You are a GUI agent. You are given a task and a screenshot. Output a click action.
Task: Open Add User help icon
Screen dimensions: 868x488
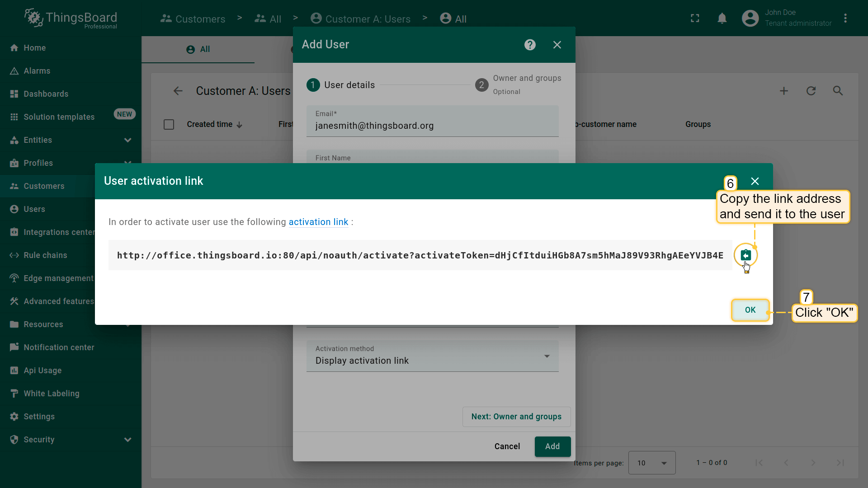[x=530, y=45]
